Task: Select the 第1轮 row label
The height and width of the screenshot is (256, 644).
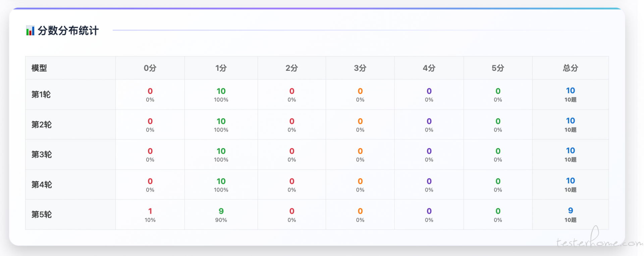Action: tap(41, 95)
